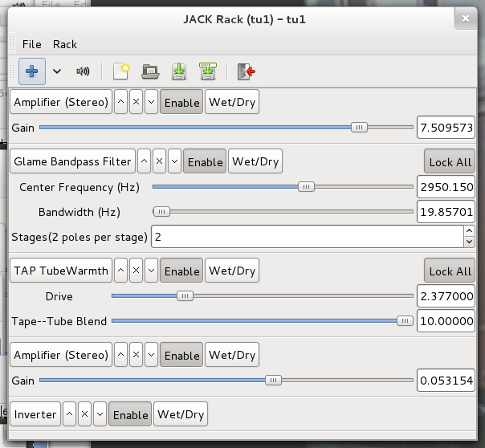485x448 pixels.
Task: Click the first Amplifier Gain slider handle
Action: (359, 127)
